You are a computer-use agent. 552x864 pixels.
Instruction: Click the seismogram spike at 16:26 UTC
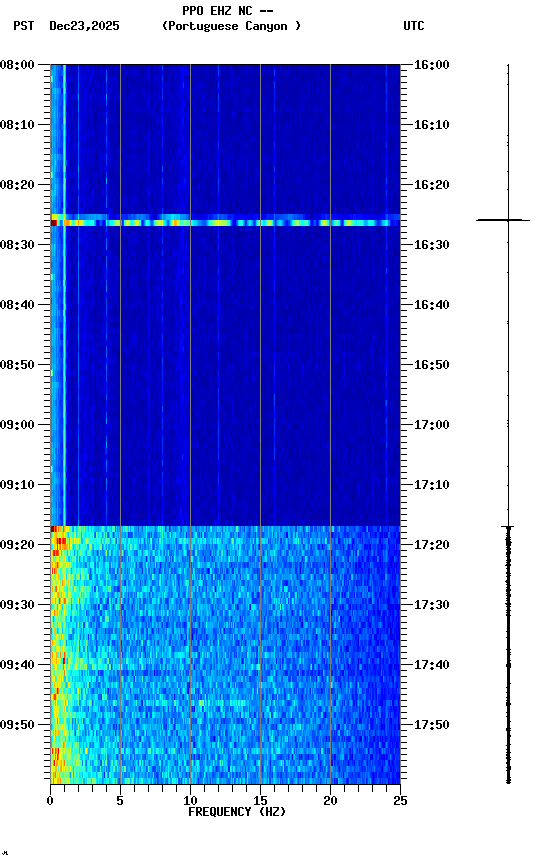[503, 220]
